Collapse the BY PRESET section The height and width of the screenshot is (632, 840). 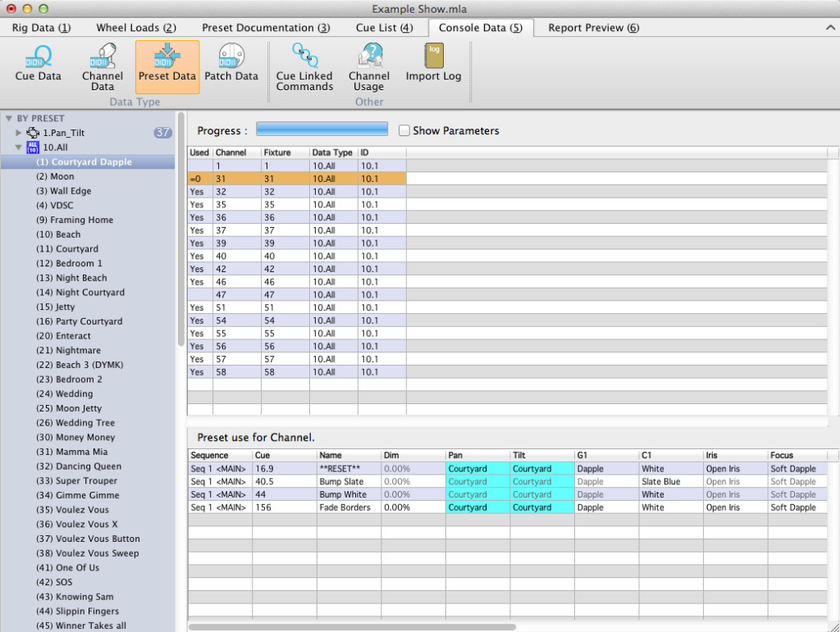[9, 119]
